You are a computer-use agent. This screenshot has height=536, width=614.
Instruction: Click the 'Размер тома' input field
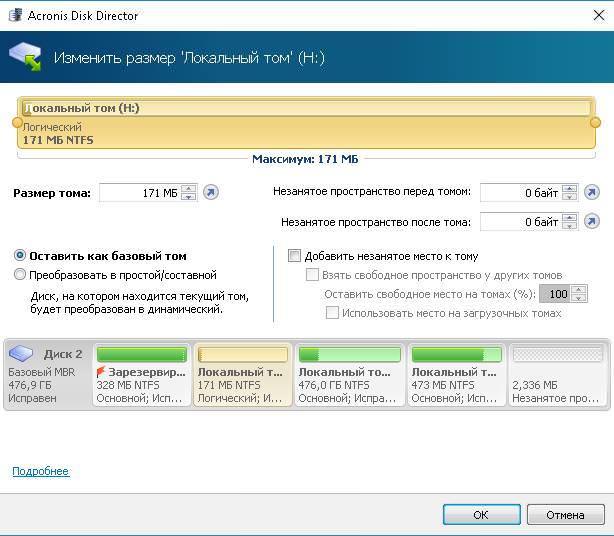pos(140,193)
